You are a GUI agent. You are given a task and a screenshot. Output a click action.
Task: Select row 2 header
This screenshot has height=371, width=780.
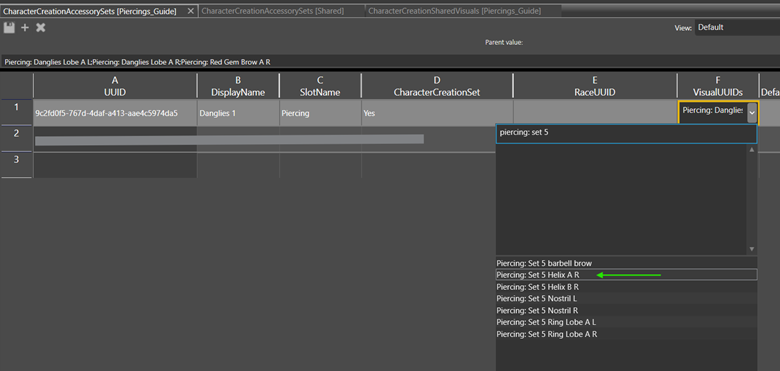click(x=16, y=139)
